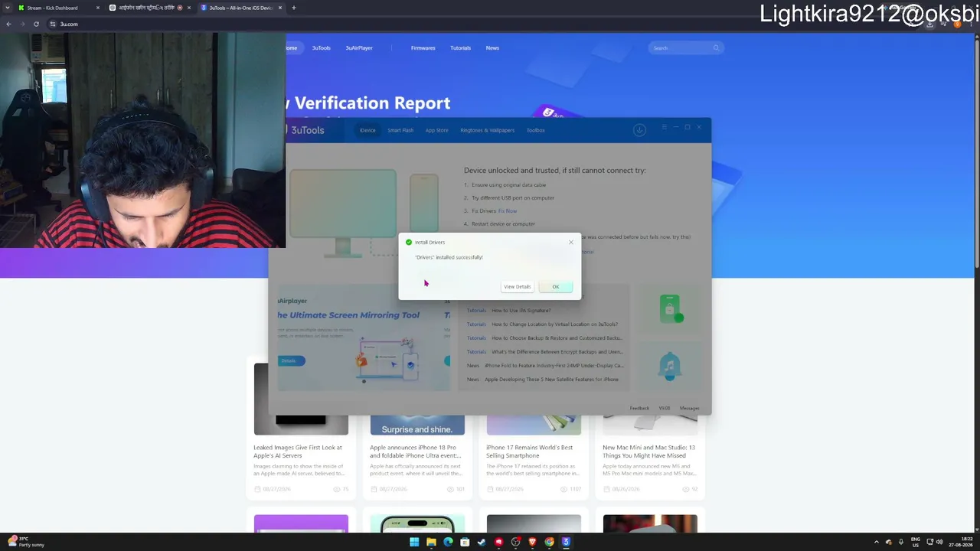Viewport: 980px width, 551px height.
Task: Click the volume speaker icon in system tray
Action: (x=939, y=542)
